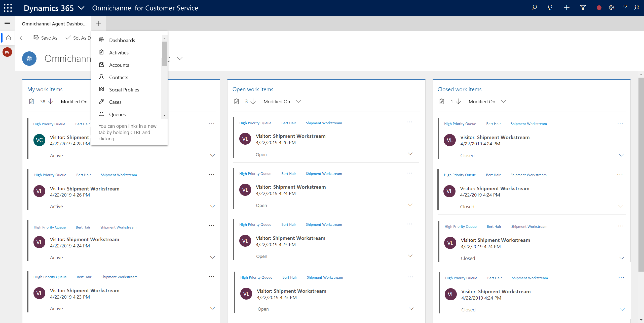
Task: Click the Social Profiles icon in navigation menu
Action: [x=101, y=89]
